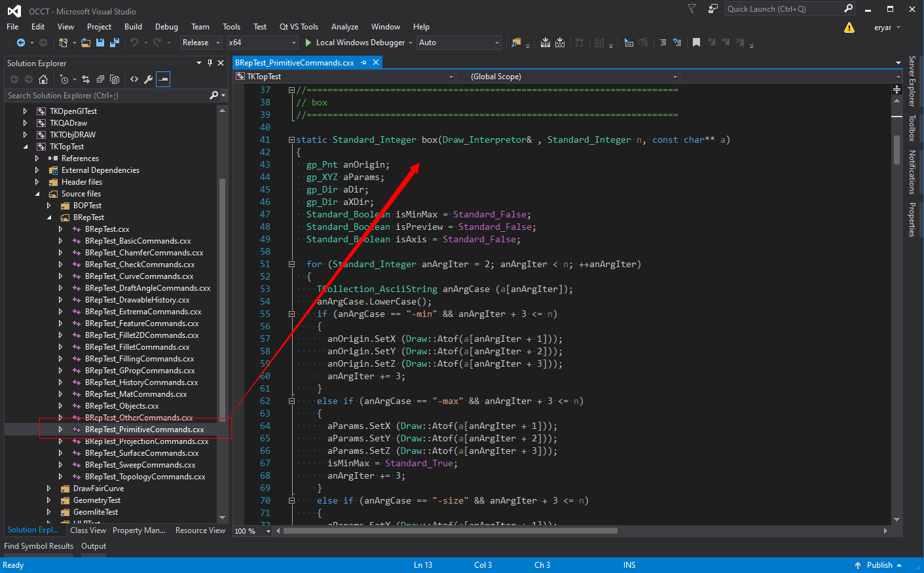
Task: Open the x64 platform dropdown
Action: [x=262, y=43]
